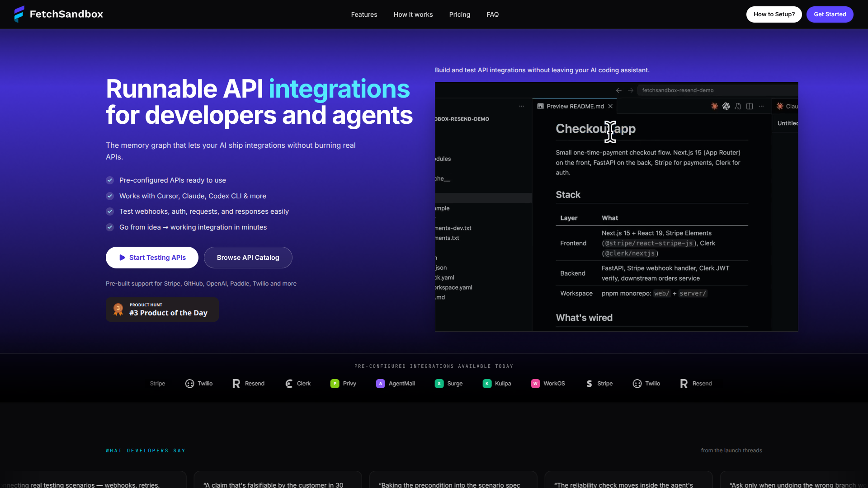Open the Features nav link
Image resolution: width=868 pixels, height=488 pixels.
point(364,14)
